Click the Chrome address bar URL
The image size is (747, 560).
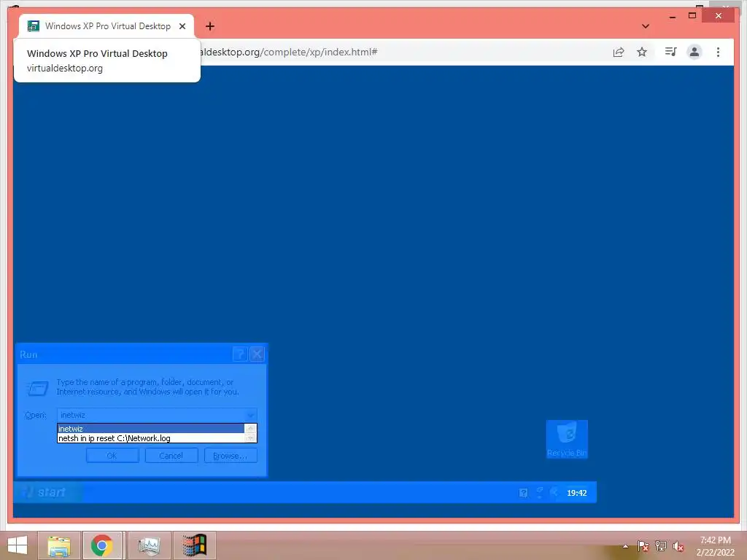pyautogui.click(x=289, y=52)
